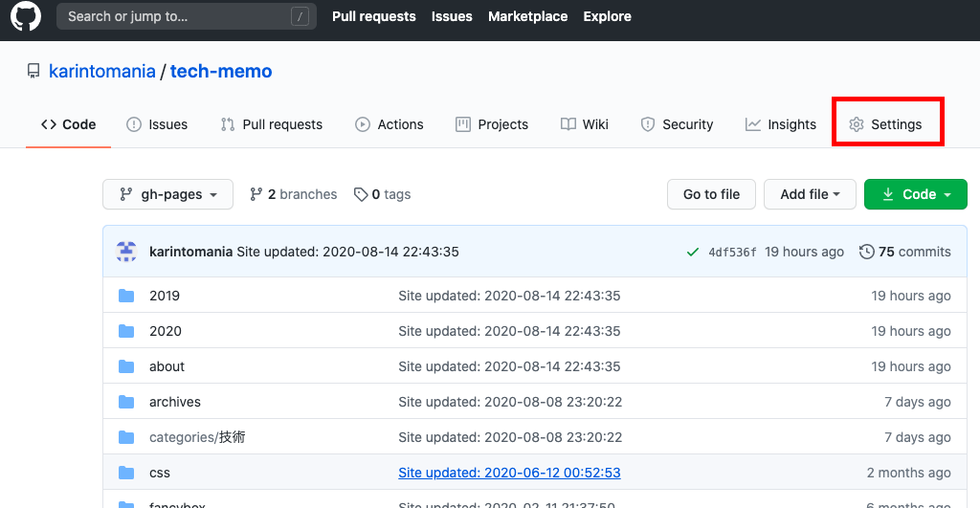
Task: Open the Security tab
Action: 677,124
